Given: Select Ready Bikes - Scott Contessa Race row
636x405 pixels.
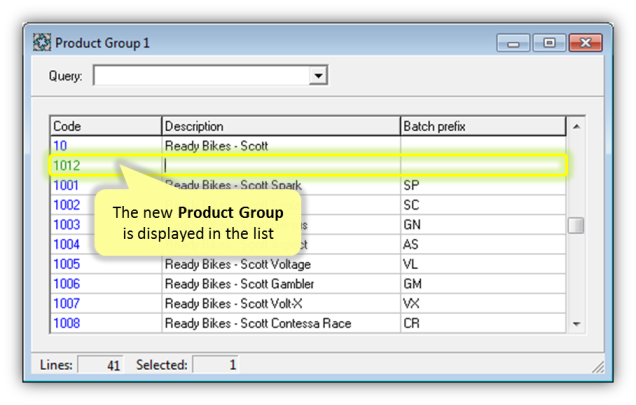Looking at the screenshot, I should pyautogui.click(x=308, y=323).
